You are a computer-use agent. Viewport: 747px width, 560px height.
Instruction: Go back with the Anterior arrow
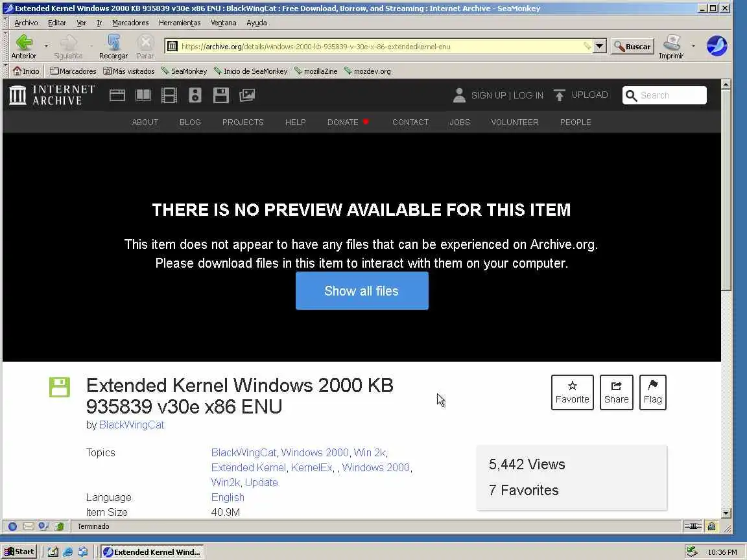24,47
